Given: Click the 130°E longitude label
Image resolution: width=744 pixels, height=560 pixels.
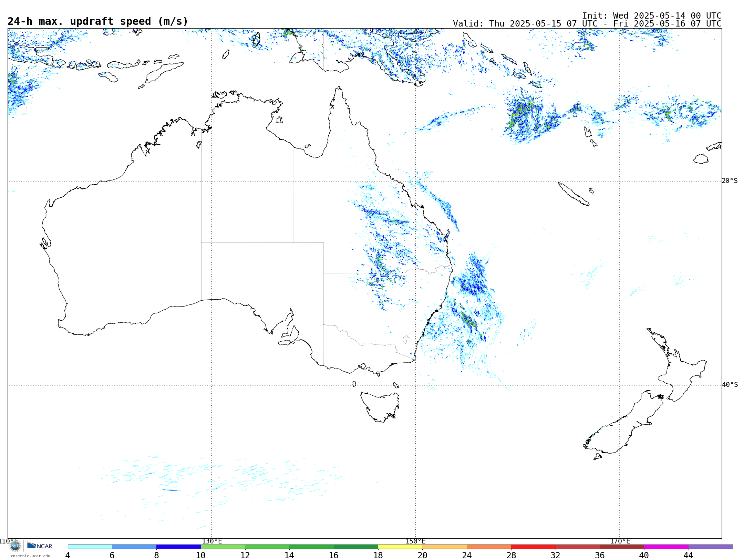Looking at the screenshot, I should [x=212, y=541].
